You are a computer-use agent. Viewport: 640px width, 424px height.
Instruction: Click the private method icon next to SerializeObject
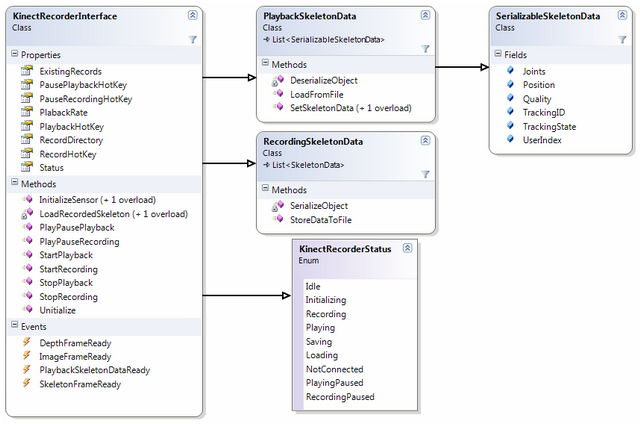coord(278,206)
